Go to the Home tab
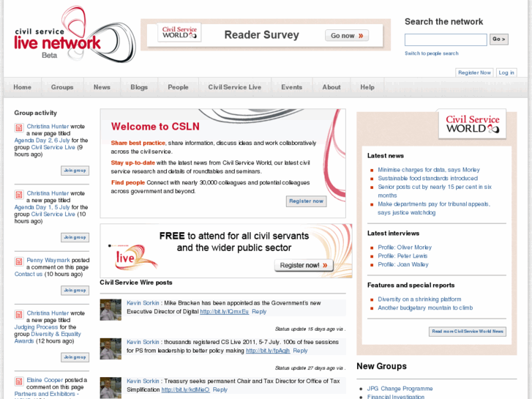The height and width of the screenshot is (399, 532). tap(23, 87)
